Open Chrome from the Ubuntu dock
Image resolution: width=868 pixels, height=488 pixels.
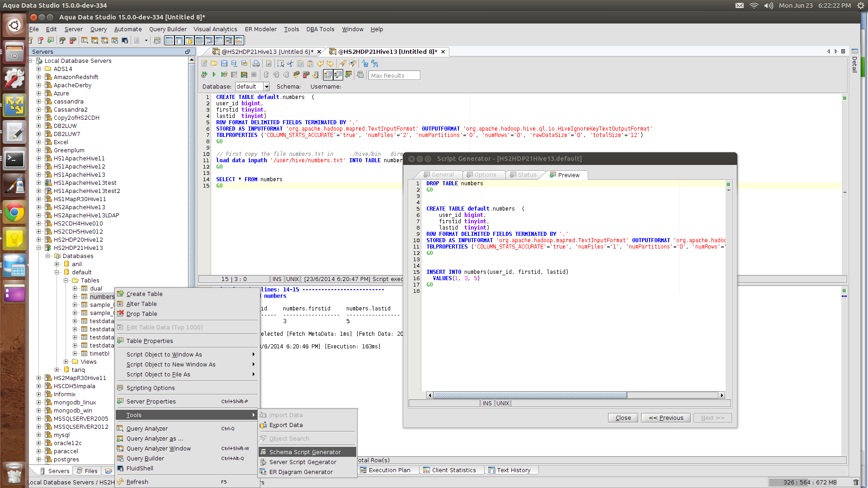pos(14,212)
